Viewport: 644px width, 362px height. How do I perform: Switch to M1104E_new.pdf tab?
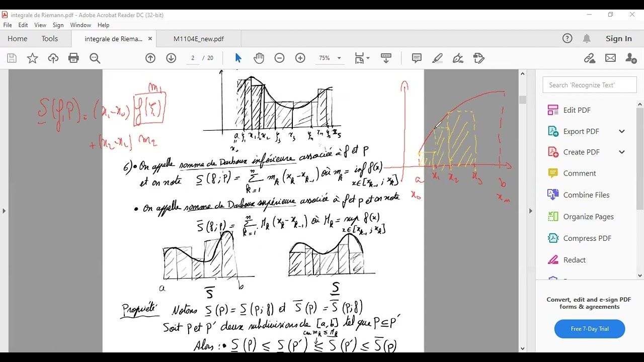tap(199, 39)
